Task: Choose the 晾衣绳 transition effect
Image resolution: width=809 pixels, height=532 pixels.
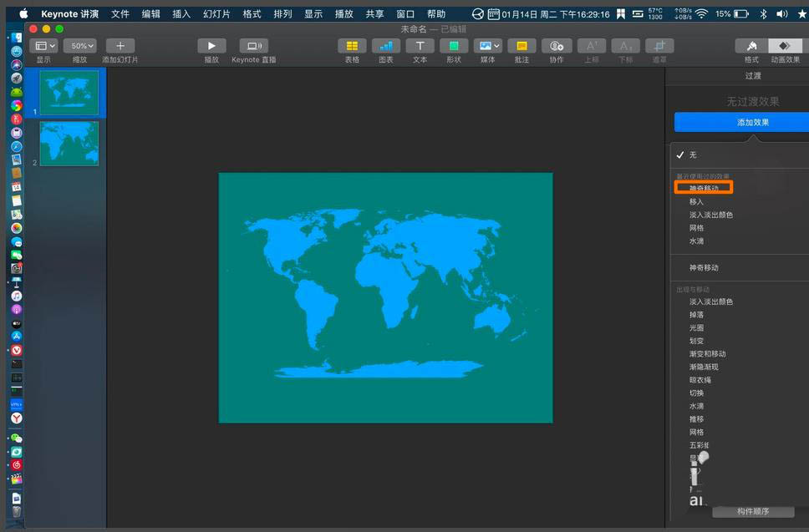Action: [700, 380]
